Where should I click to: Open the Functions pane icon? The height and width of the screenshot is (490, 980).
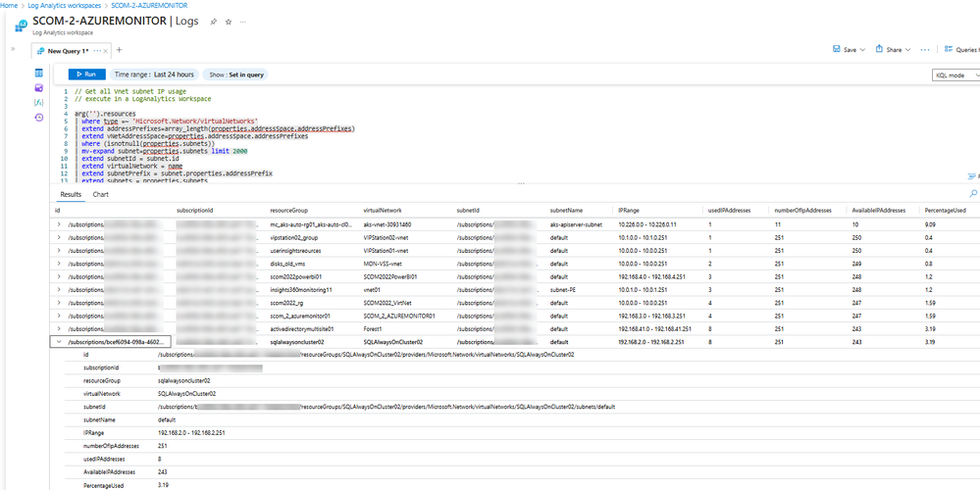39,102
